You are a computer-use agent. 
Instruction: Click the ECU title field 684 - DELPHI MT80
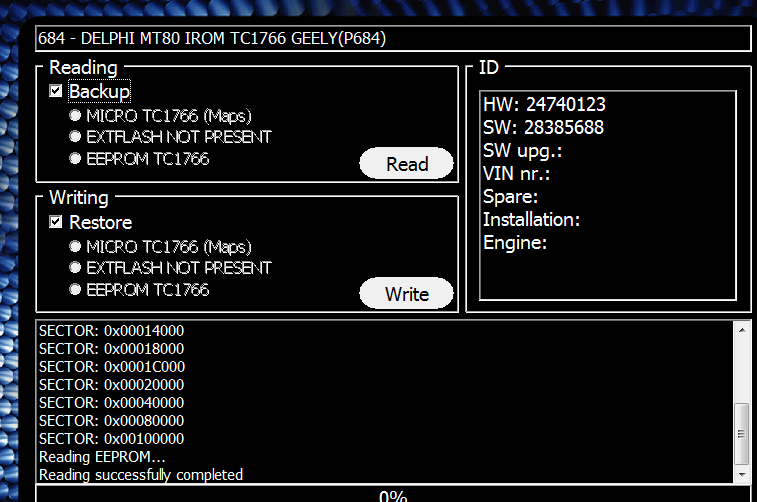[x=393, y=38]
